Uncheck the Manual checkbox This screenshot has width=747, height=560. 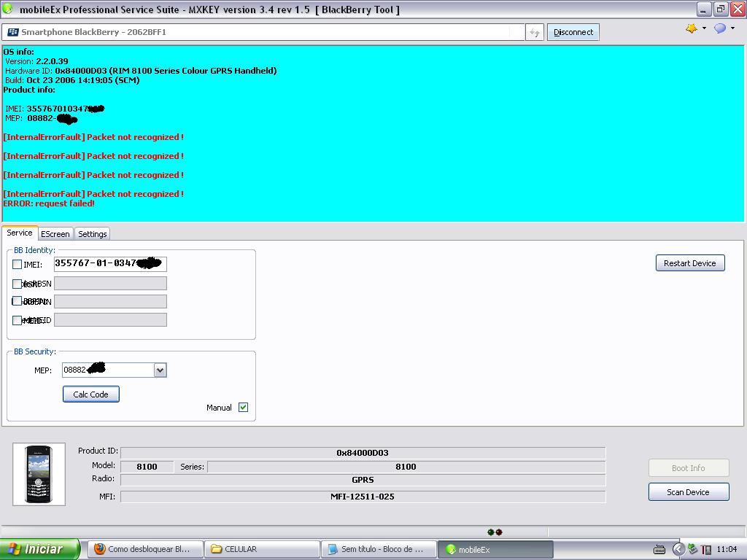click(x=244, y=407)
